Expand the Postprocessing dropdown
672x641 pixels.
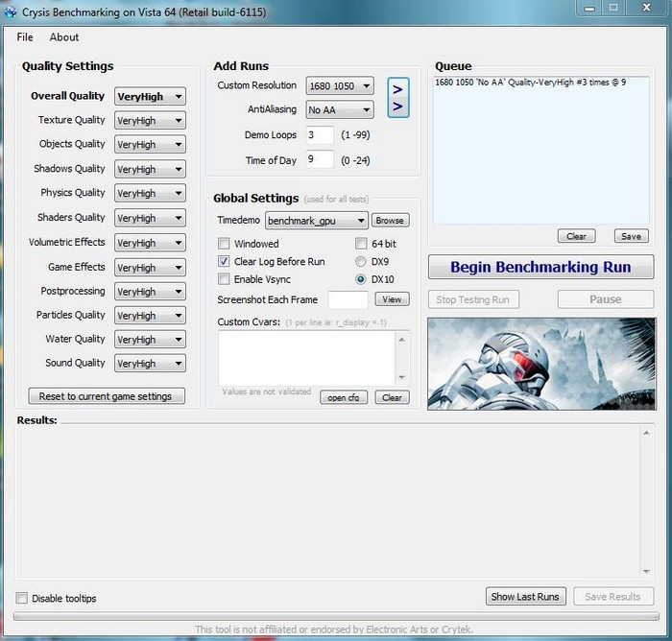[x=150, y=292]
